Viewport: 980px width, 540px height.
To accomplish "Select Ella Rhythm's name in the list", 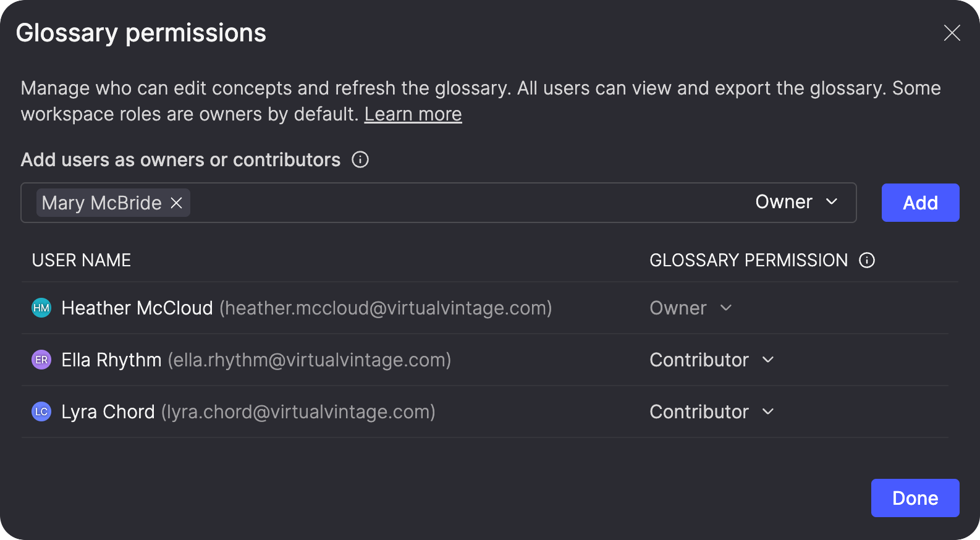I will click(111, 360).
